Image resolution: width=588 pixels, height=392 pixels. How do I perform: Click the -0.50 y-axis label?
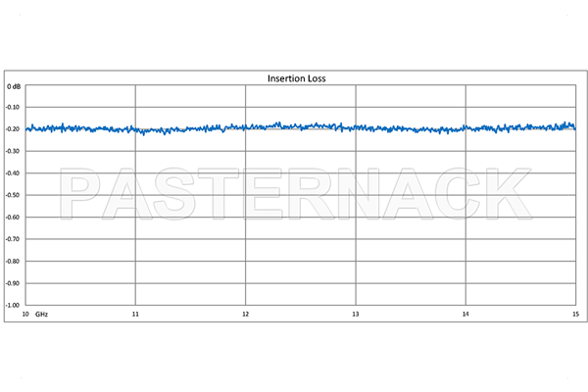[x=14, y=195]
